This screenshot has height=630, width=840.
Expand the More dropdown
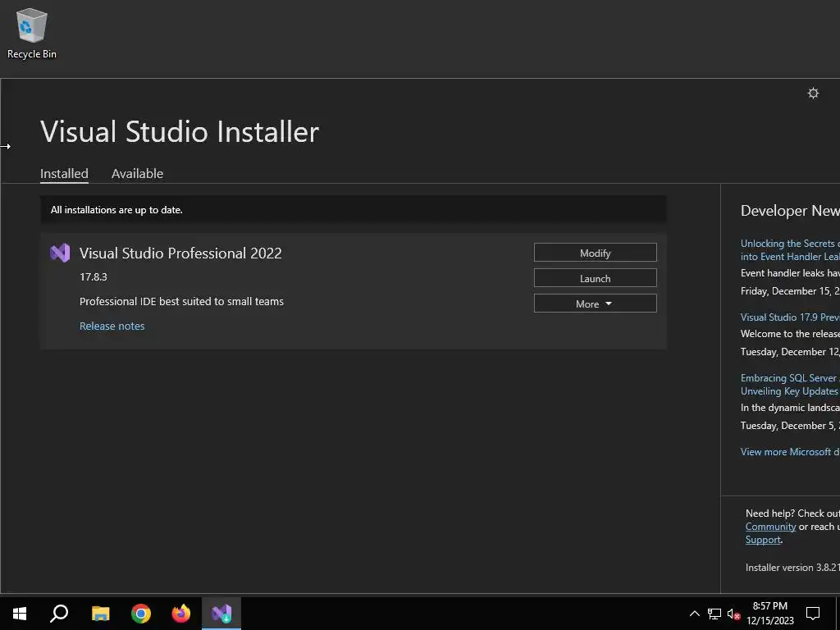596,304
